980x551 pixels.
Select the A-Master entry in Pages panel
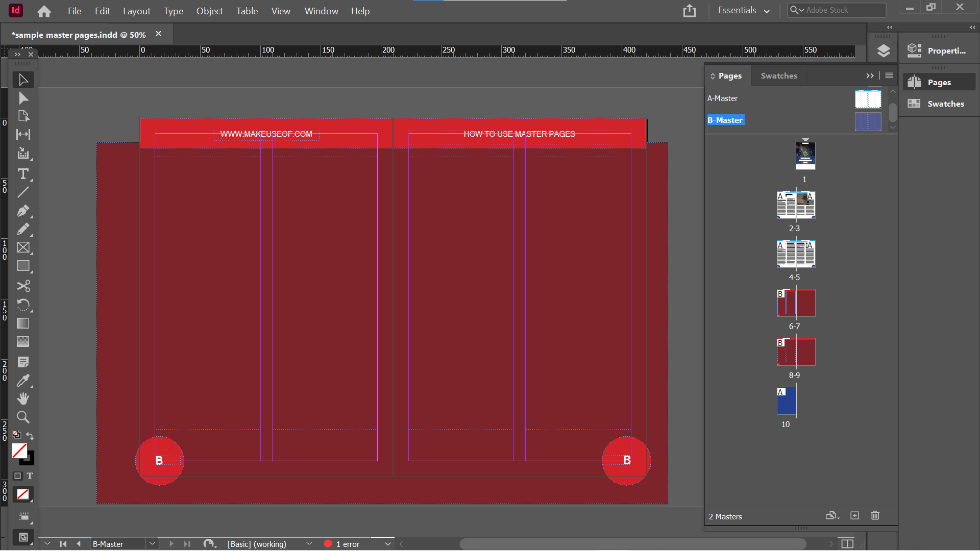pos(722,98)
